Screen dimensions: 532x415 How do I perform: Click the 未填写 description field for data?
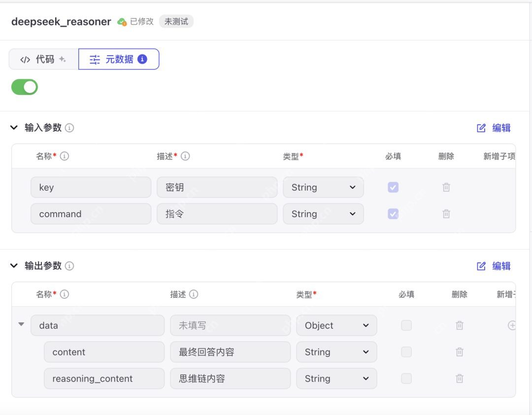[x=231, y=325]
